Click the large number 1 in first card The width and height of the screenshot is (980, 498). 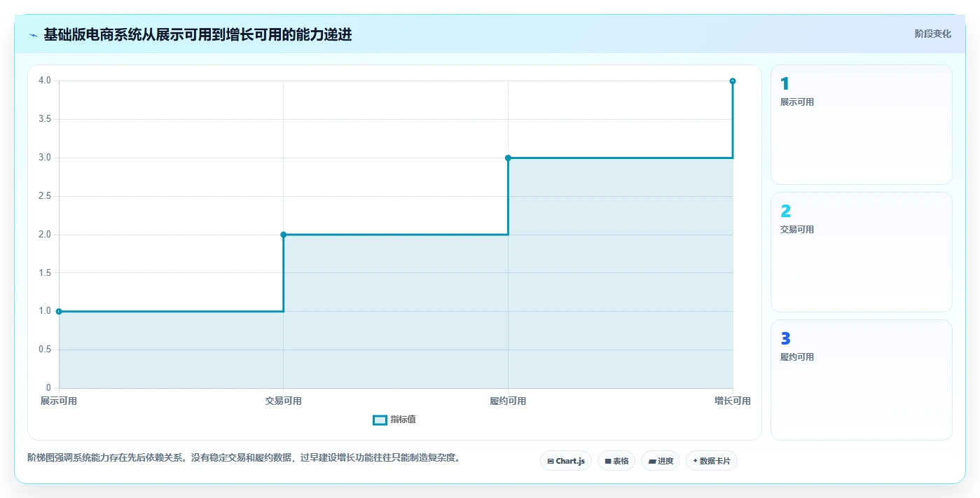click(x=785, y=84)
